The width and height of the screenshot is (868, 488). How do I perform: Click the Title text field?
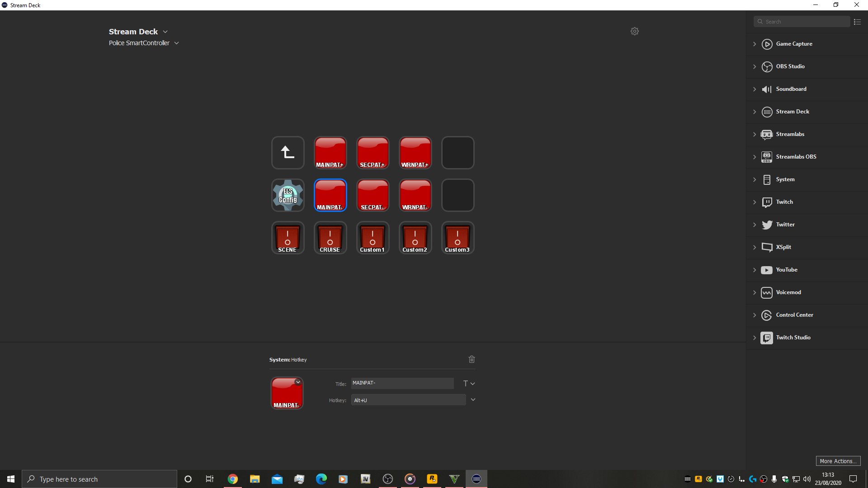pyautogui.click(x=402, y=383)
